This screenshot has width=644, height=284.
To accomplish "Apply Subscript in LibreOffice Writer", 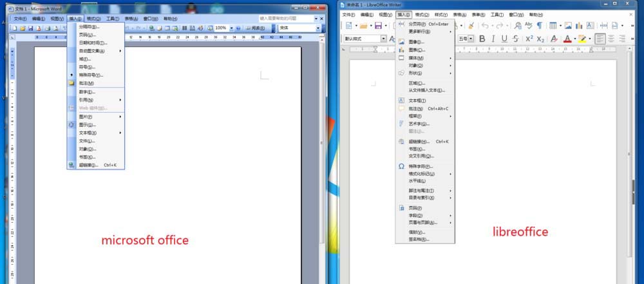I will point(540,39).
